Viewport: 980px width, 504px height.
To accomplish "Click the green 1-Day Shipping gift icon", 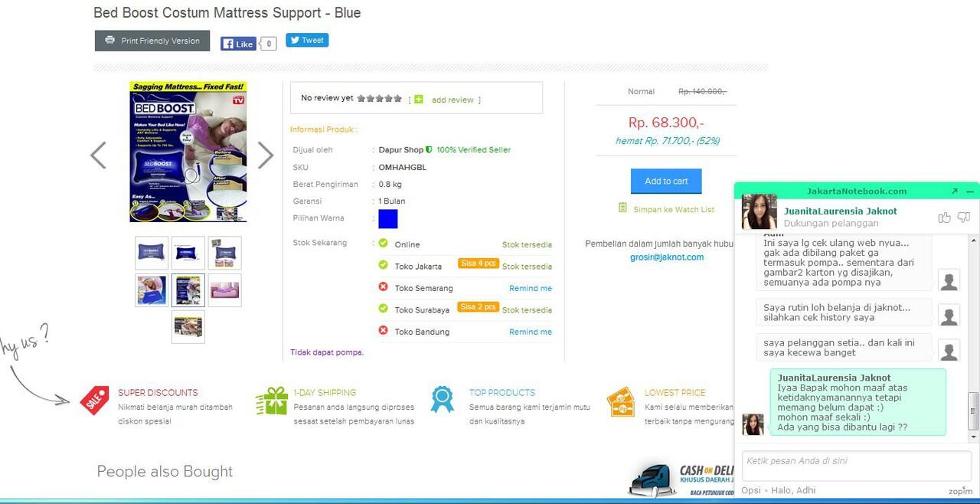I will (x=271, y=401).
